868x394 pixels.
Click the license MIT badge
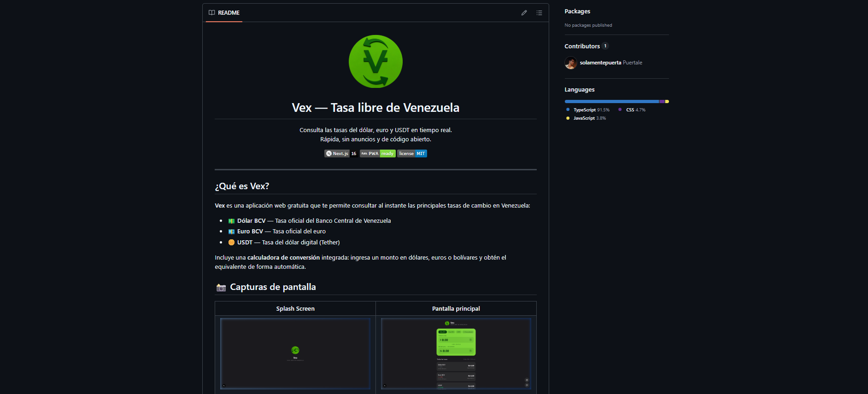pos(412,154)
